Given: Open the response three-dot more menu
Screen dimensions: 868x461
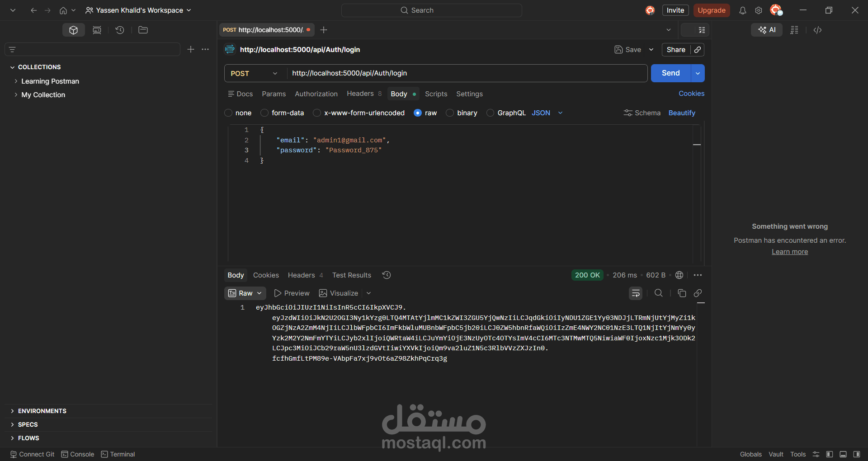Looking at the screenshot, I should tap(698, 275).
